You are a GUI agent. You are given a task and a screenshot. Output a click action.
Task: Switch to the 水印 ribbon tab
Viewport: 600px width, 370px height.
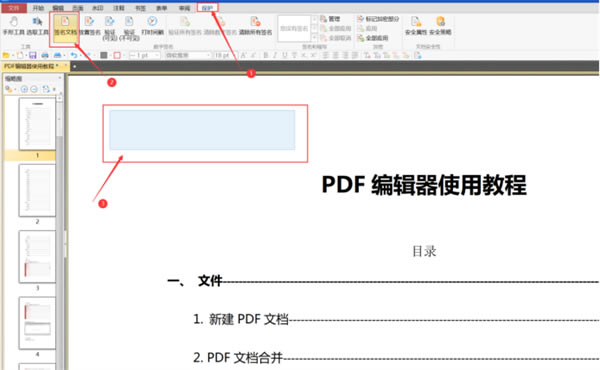[98, 8]
